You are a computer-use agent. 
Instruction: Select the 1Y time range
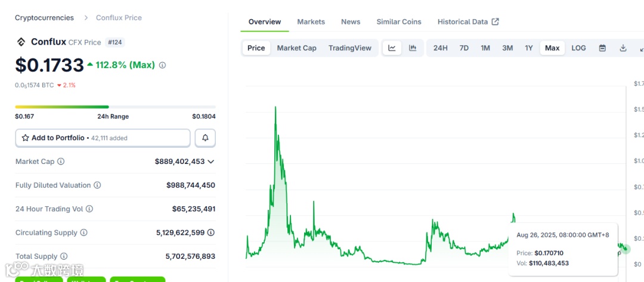pos(528,48)
